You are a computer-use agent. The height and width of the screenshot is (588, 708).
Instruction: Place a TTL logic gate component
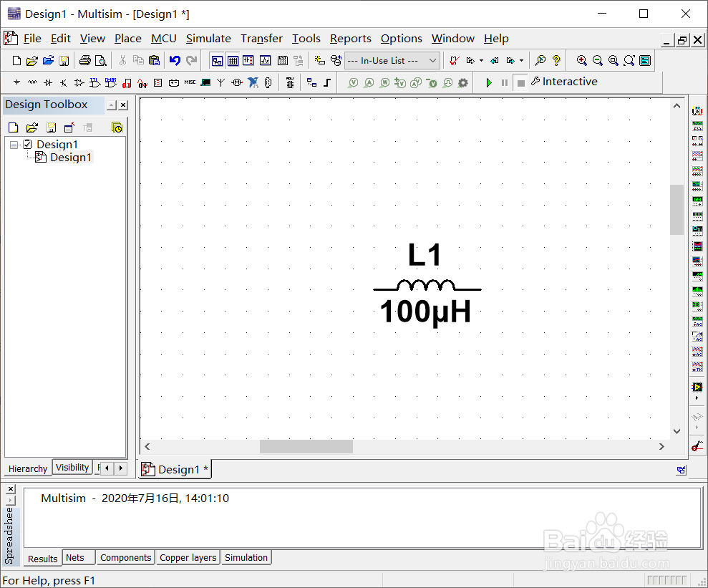[94, 82]
